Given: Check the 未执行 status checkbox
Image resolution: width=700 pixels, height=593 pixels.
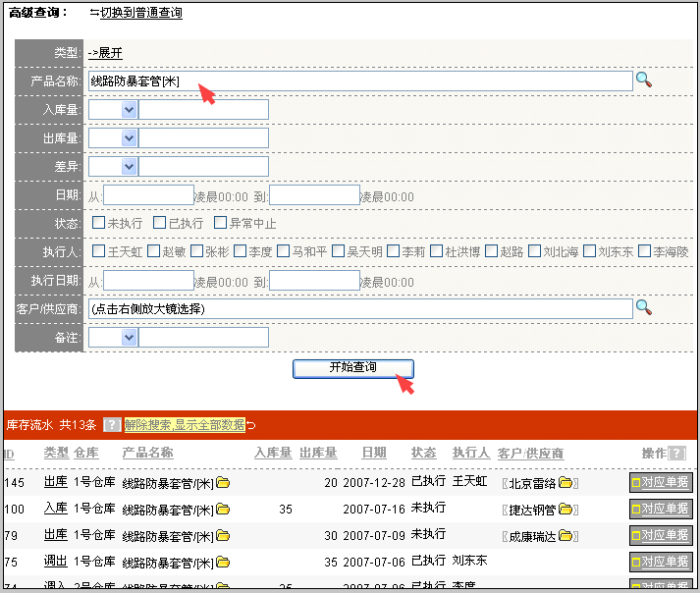Looking at the screenshot, I should tap(98, 223).
